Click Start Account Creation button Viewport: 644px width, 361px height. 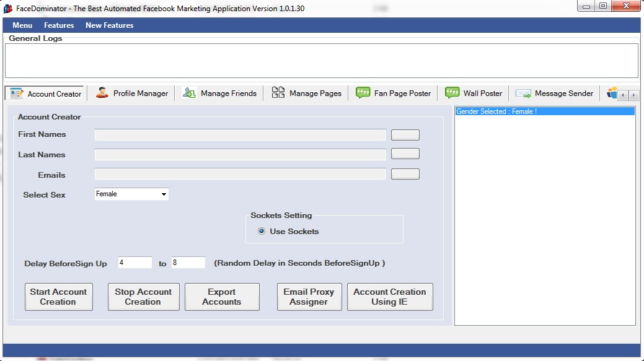59,297
